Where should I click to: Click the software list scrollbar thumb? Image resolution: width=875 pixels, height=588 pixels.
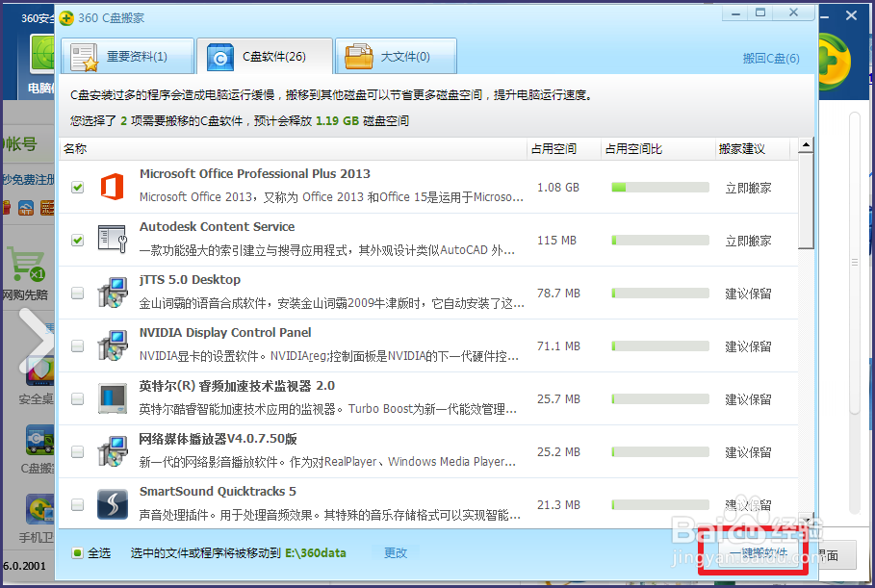click(806, 201)
